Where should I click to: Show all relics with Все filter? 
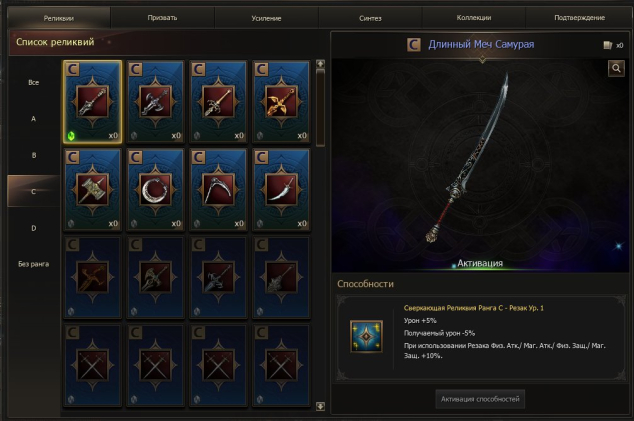[x=34, y=83]
